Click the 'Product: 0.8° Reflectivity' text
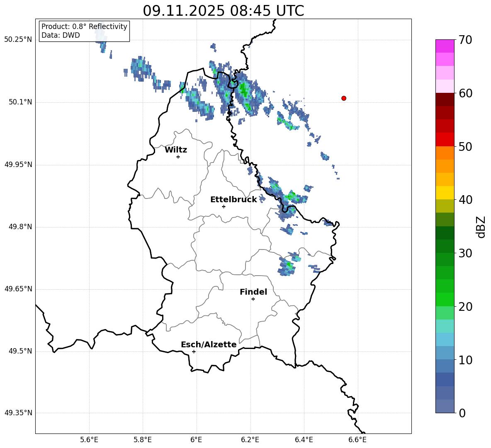The height and width of the screenshot is (448, 491). [84, 27]
